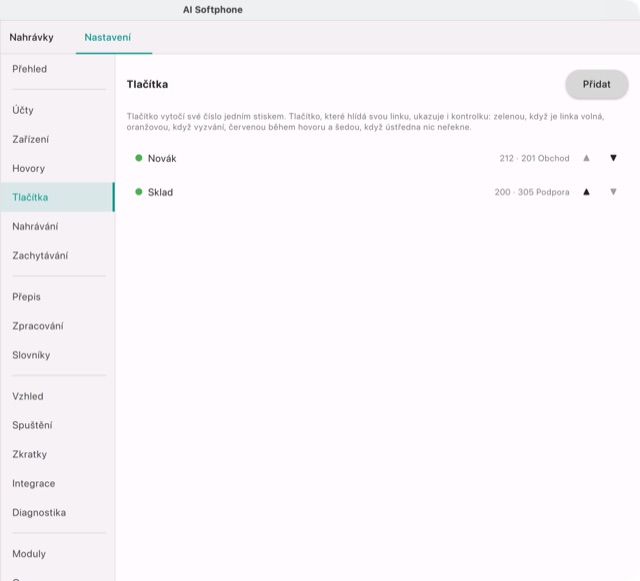Select the Nastavení tab
Viewport: 640px width, 581px height.
click(x=107, y=38)
